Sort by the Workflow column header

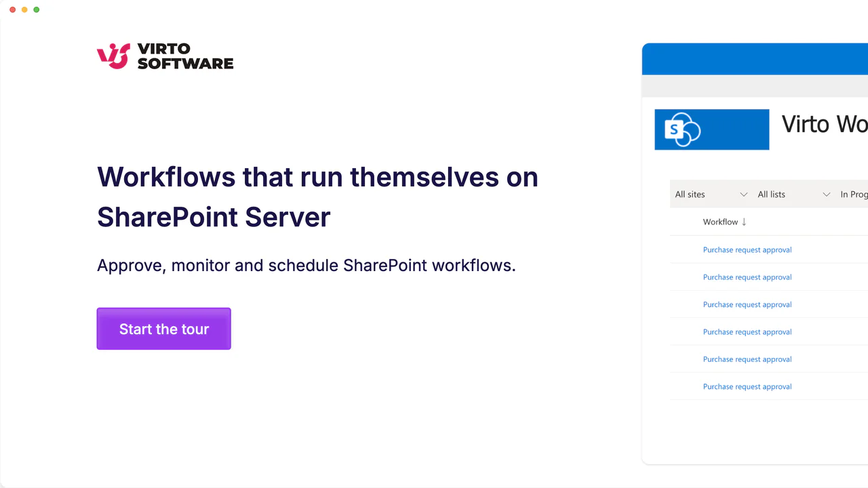pos(725,222)
